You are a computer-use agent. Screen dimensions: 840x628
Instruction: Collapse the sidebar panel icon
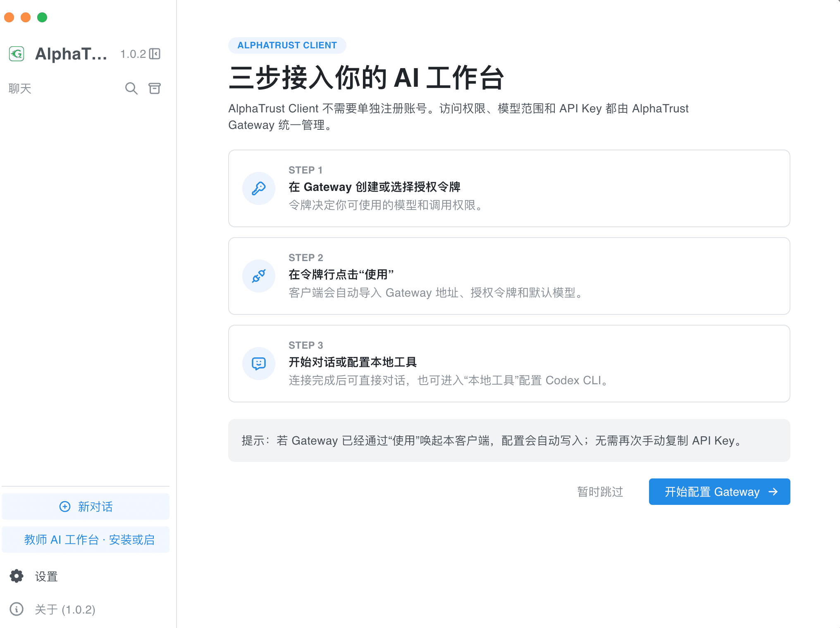pyautogui.click(x=155, y=54)
